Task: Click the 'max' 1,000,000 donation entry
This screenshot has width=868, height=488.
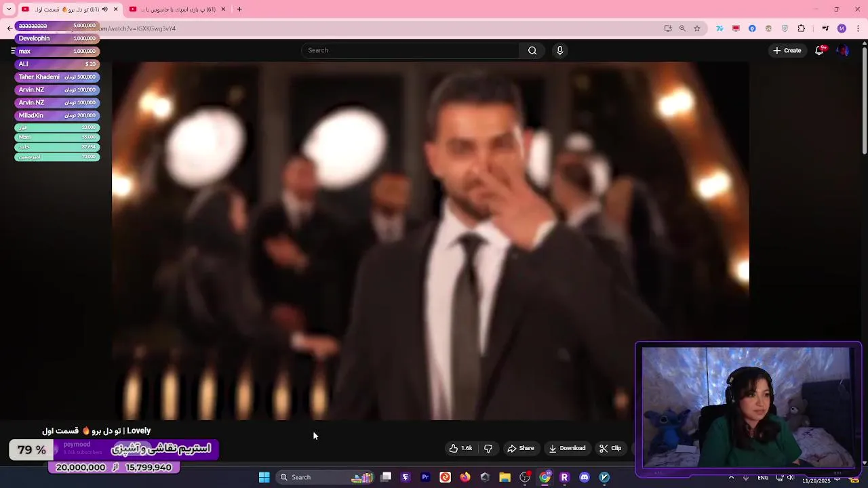Action: pos(57,52)
